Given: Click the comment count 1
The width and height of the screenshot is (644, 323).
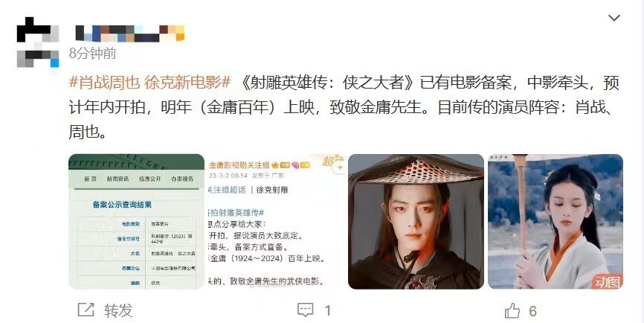Looking at the screenshot, I should click(x=328, y=310).
